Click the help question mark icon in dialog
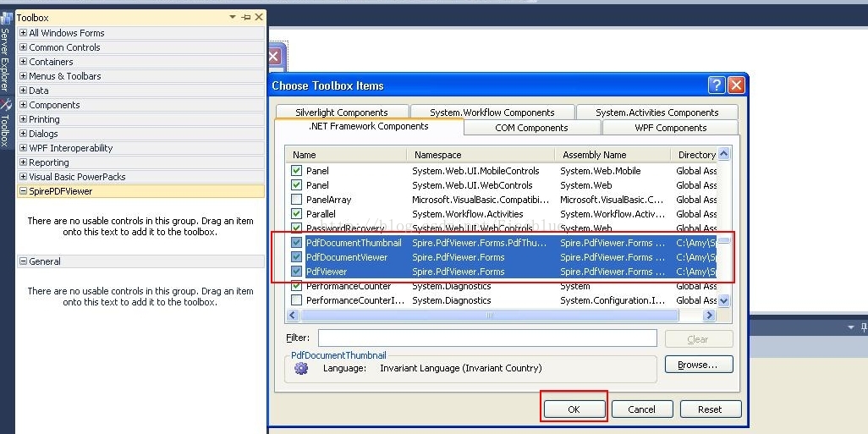 tap(717, 85)
